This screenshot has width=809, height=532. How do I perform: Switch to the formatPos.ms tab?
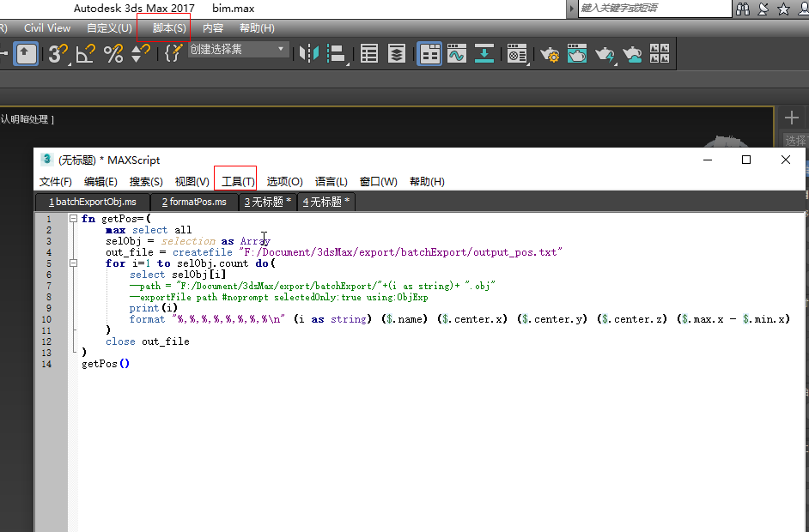pos(194,203)
